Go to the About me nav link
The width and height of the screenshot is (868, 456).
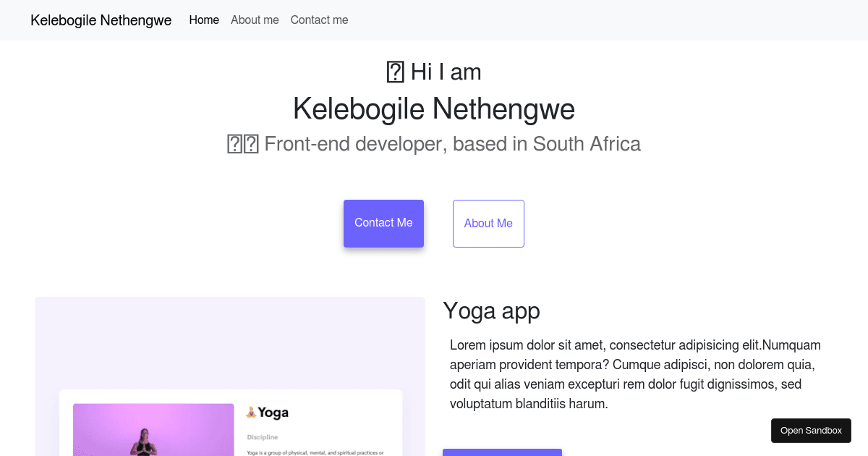255,20
